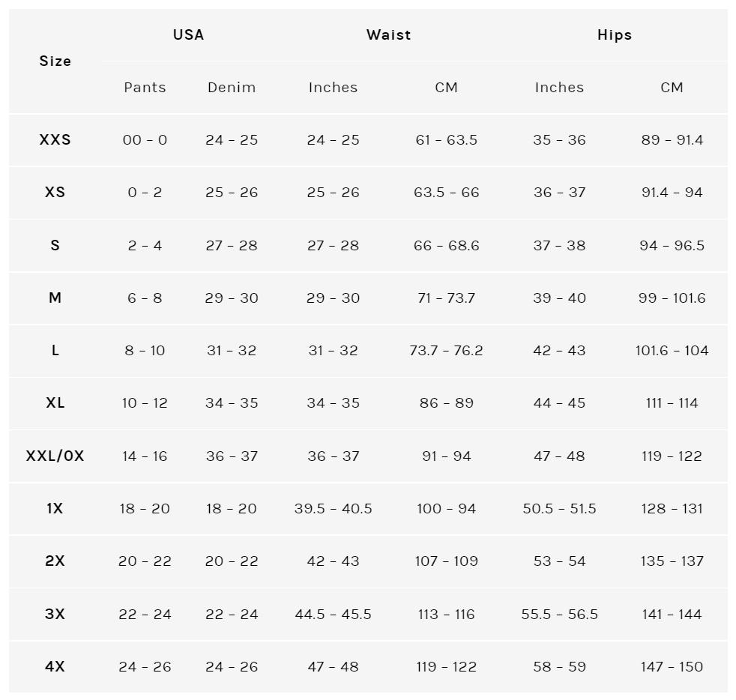
Task: Click the M size row label
Action: (x=55, y=298)
